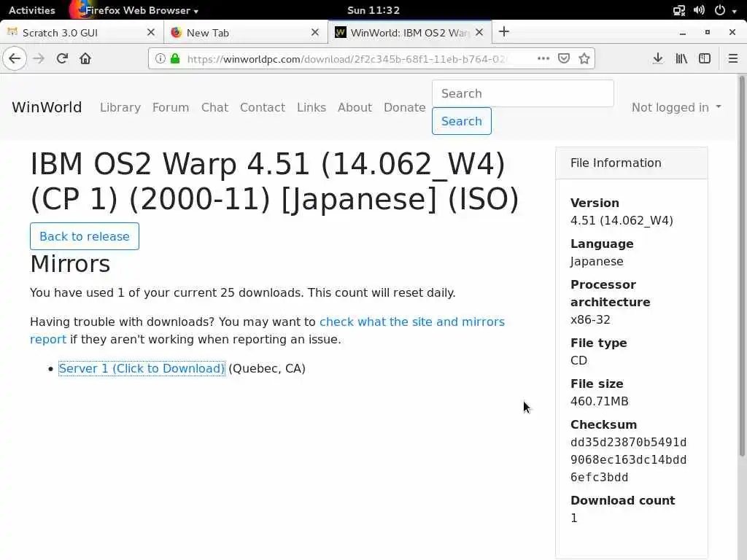Select the checksum text dd35d23870b5491d
Image resolution: width=747 pixels, height=560 pixels.
coord(628,443)
